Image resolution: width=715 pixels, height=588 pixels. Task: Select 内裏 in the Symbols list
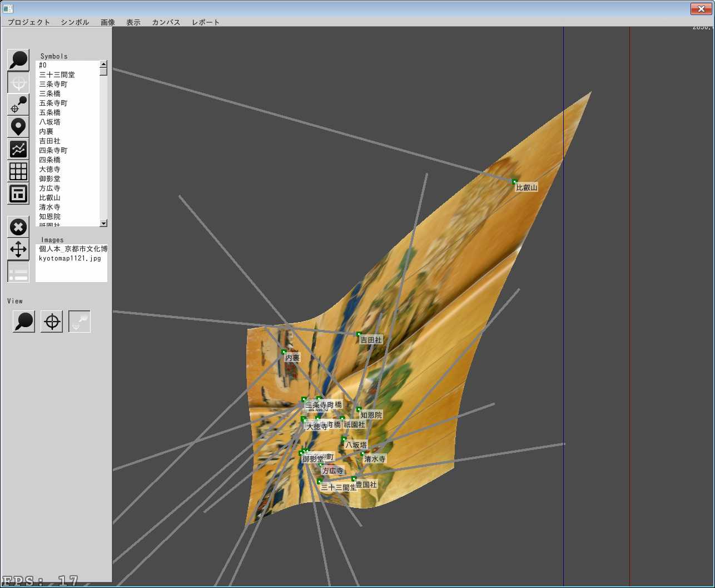coord(67,131)
